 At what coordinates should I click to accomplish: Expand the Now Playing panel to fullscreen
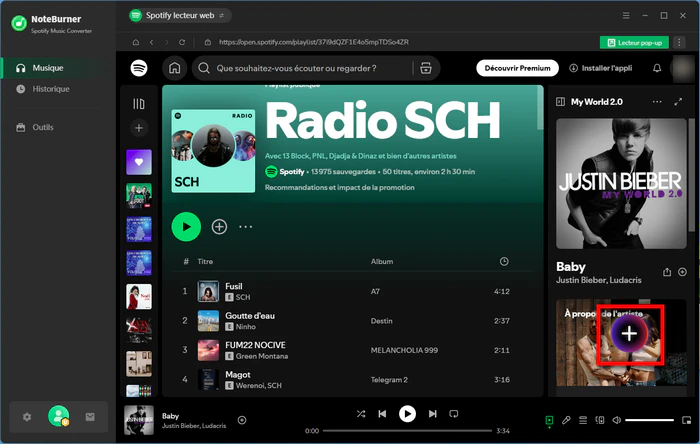click(x=678, y=102)
